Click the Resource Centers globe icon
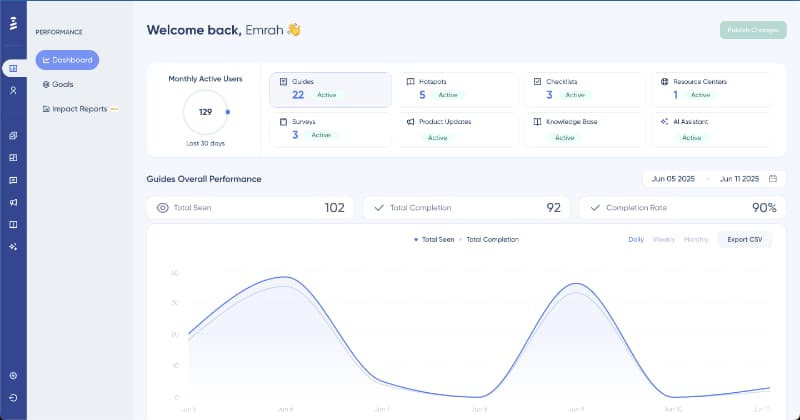This screenshot has height=420, width=800. pyautogui.click(x=664, y=82)
